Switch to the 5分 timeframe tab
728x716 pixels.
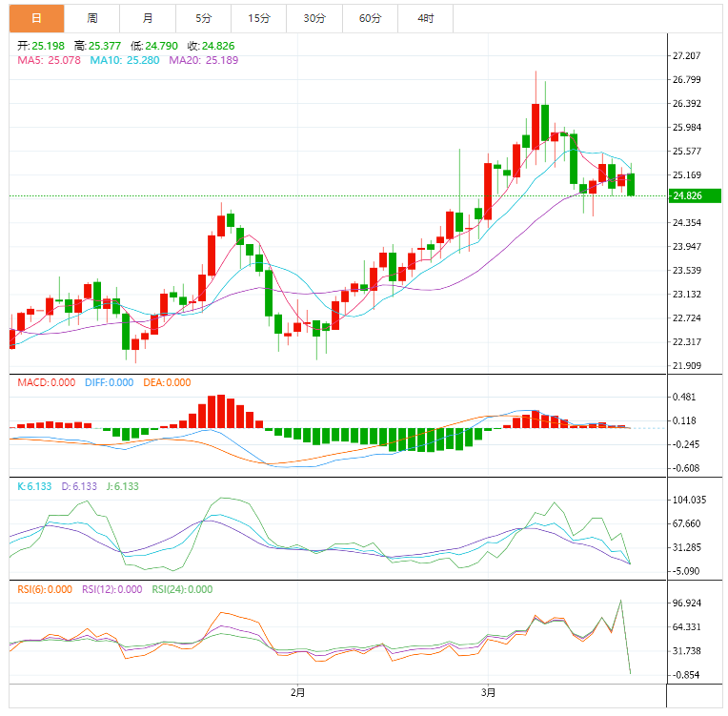(203, 18)
